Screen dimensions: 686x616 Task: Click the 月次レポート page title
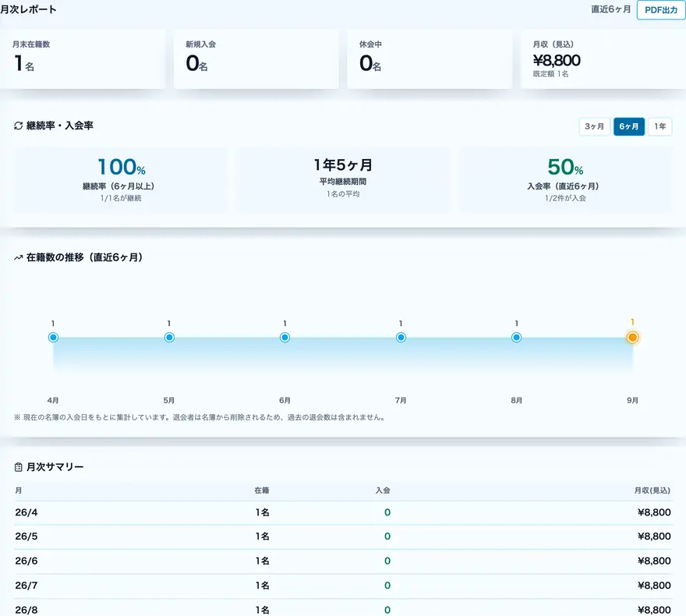pos(28,9)
